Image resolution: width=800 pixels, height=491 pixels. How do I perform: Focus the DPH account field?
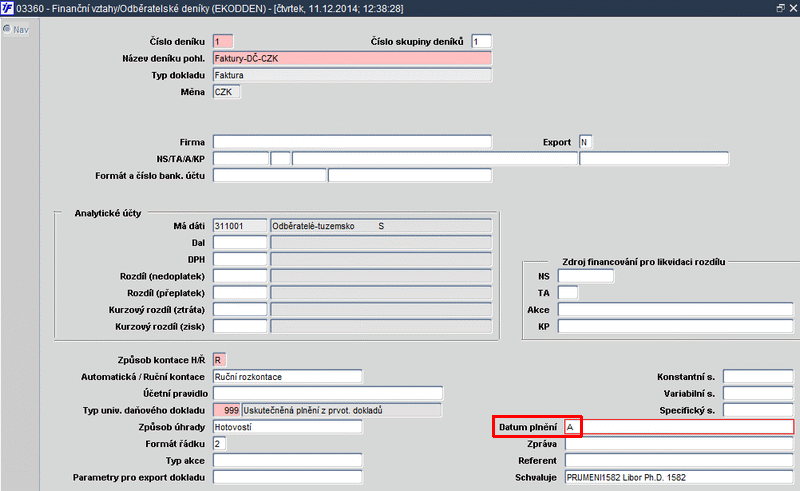(240, 259)
